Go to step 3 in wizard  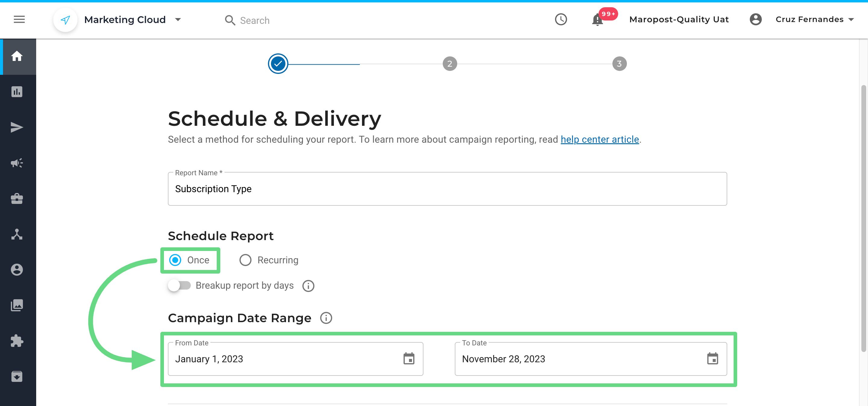tap(619, 64)
